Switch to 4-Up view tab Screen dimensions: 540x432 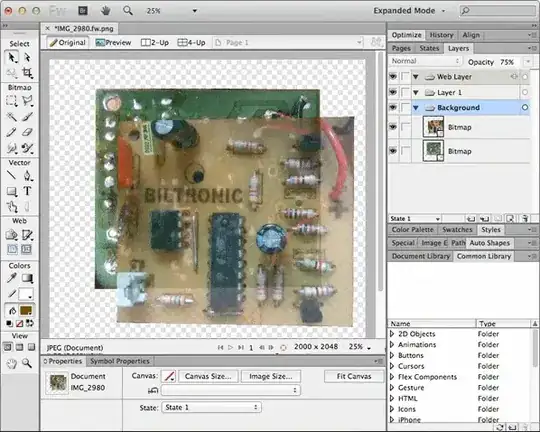(191, 43)
